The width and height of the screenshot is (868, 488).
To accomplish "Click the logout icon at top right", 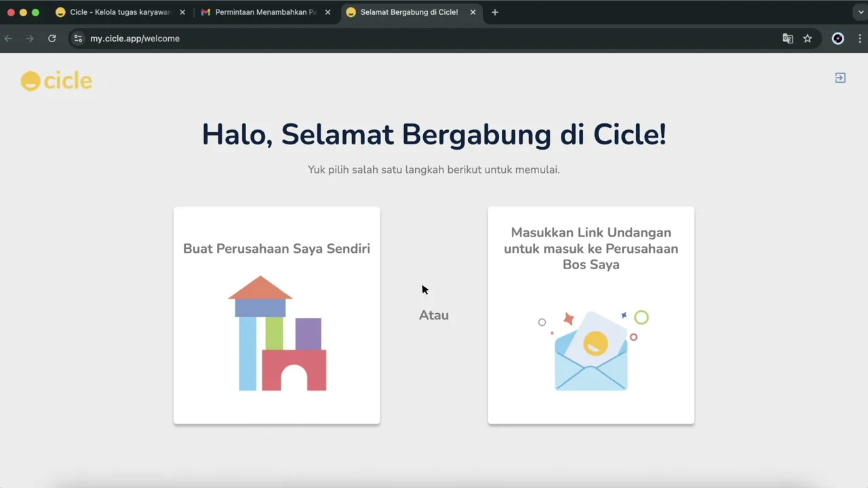I will [840, 78].
